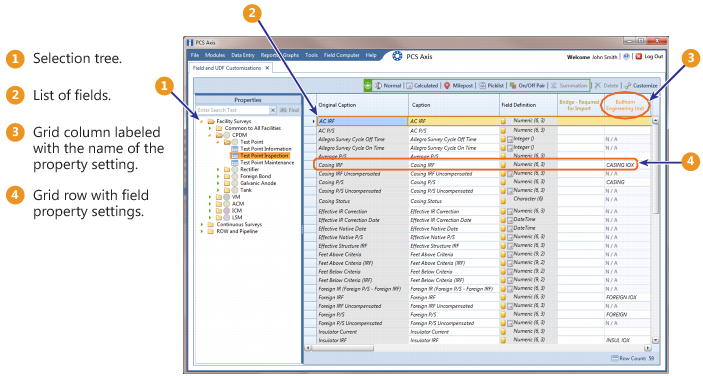Viewport: 703px width, 376px height.
Task: Select the Normal field type button
Action: tap(388, 85)
